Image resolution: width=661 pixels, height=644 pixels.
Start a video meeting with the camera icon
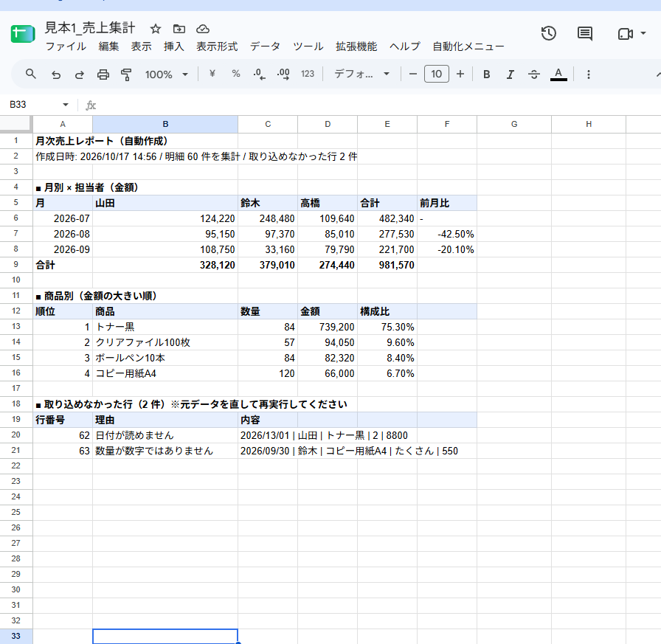tap(625, 34)
